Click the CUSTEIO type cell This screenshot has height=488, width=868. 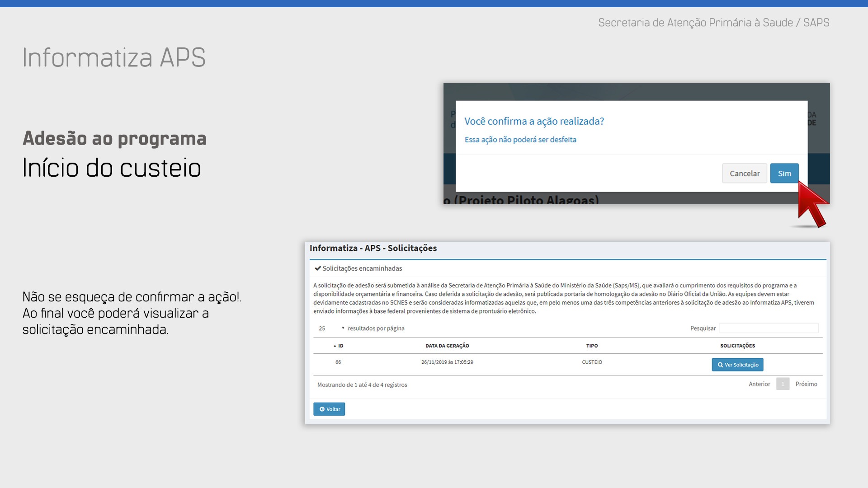[592, 362]
